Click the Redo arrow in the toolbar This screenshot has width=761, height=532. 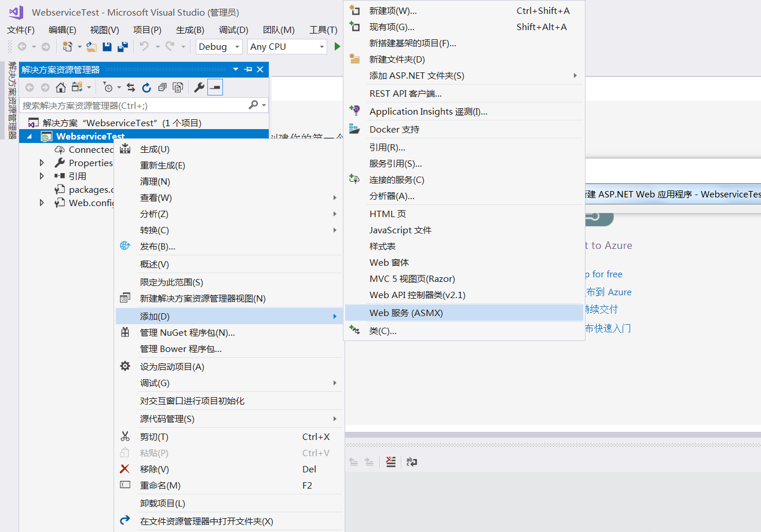pos(170,47)
